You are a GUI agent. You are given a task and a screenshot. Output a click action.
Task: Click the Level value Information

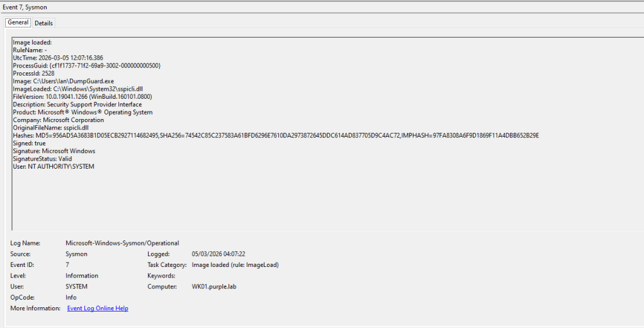click(82, 276)
